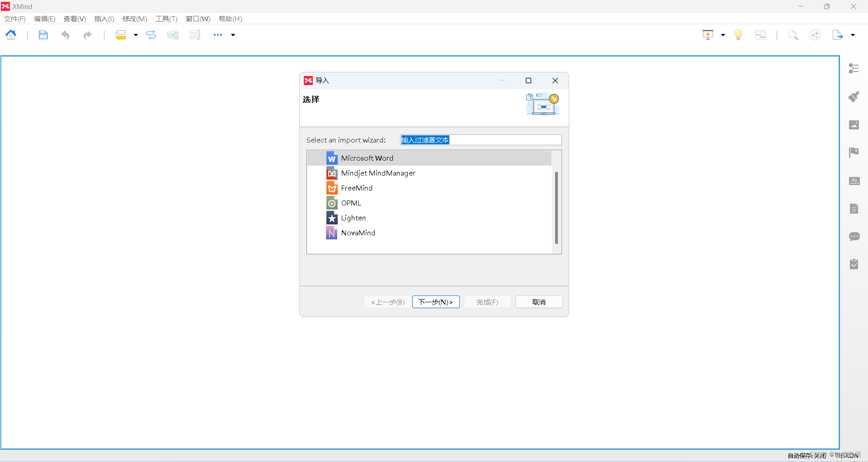Screen dimensions: 868x462
Task: Click the Export document icon
Action: (x=838, y=35)
